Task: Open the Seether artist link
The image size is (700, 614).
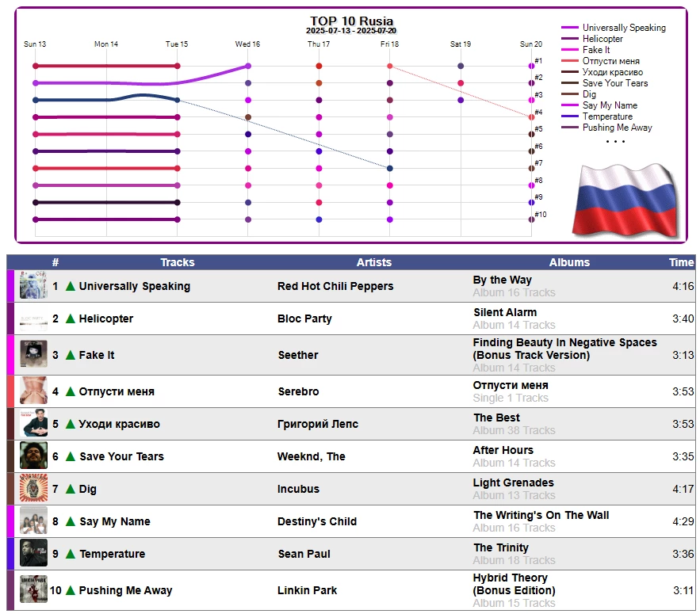Action: [298, 355]
